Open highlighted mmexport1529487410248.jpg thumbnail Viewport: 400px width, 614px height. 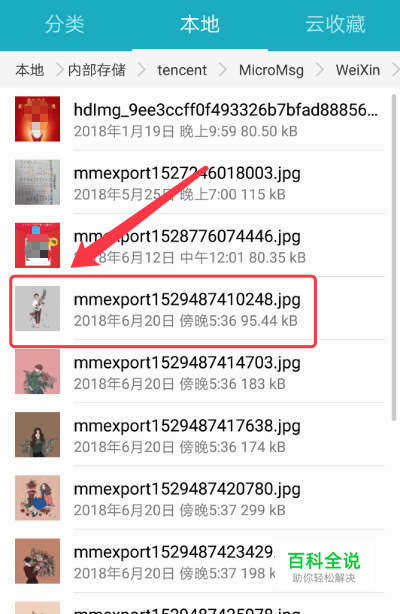(x=37, y=308)
